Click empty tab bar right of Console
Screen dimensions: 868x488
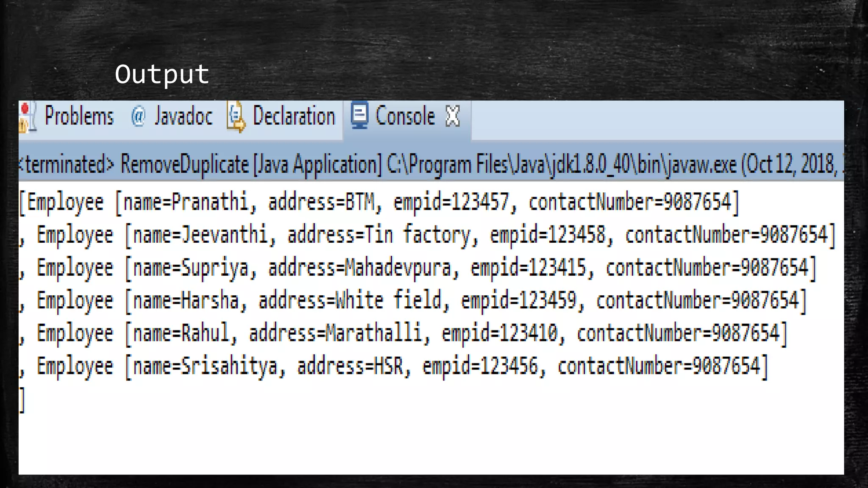(x=657, y=120)
